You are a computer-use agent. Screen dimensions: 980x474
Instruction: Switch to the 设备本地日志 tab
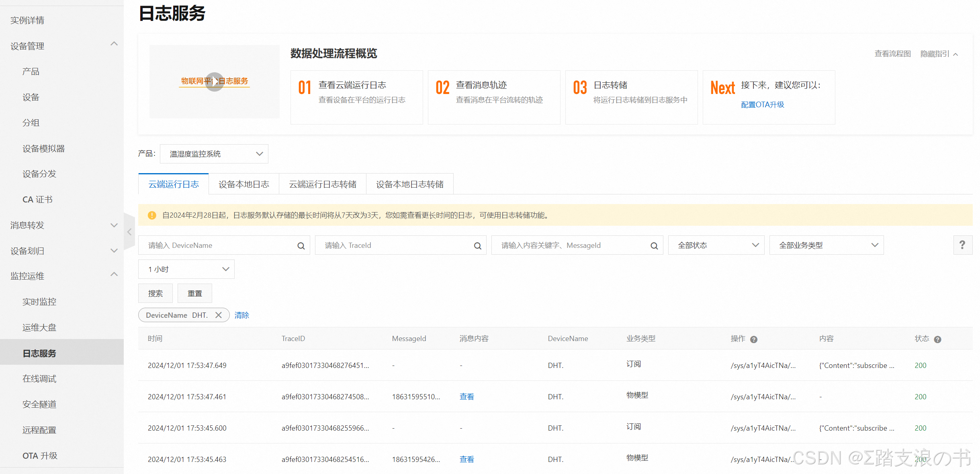click(x=243, y=184)
